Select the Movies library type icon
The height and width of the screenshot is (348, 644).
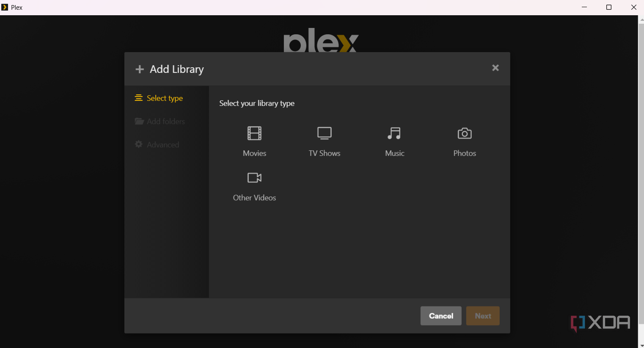click(254, 133)
